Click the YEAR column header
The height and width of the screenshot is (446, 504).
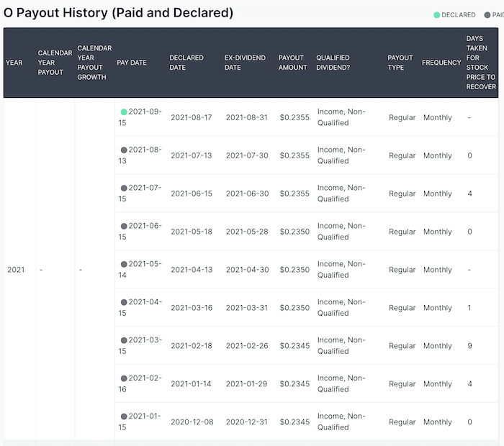click(x=14, y=63)
